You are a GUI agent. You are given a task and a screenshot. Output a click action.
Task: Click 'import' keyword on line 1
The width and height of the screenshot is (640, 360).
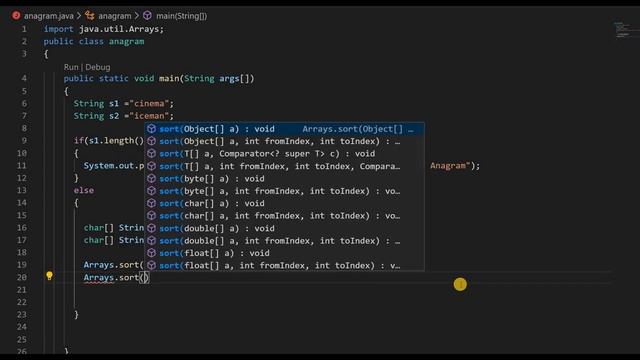pos(58,29)
